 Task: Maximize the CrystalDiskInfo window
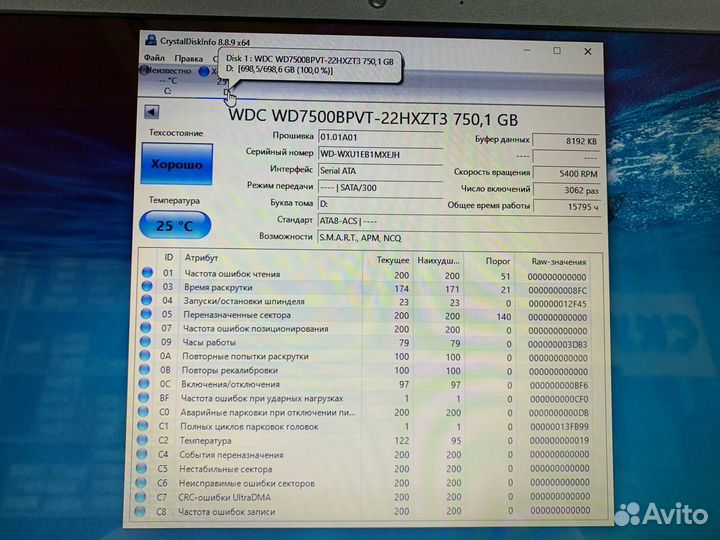coord(557,51)
